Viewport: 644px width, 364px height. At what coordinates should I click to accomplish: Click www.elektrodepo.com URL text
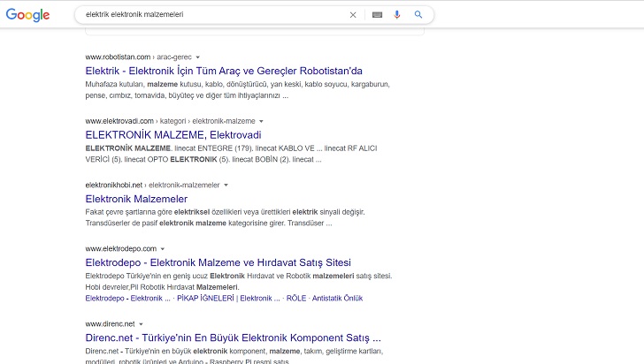coord(121,248)
